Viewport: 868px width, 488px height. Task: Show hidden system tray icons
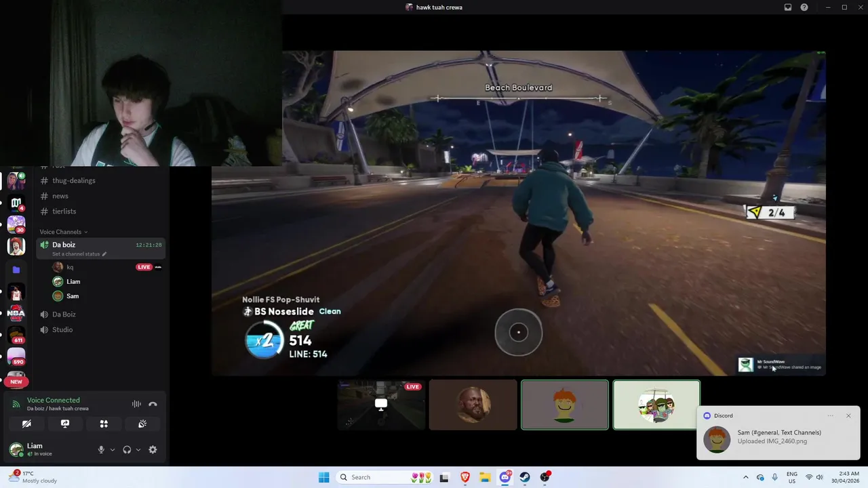tap(746, 477)
